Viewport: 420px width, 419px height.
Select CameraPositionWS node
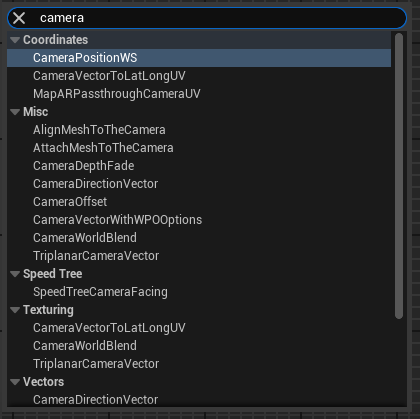(x=199, y=58)
